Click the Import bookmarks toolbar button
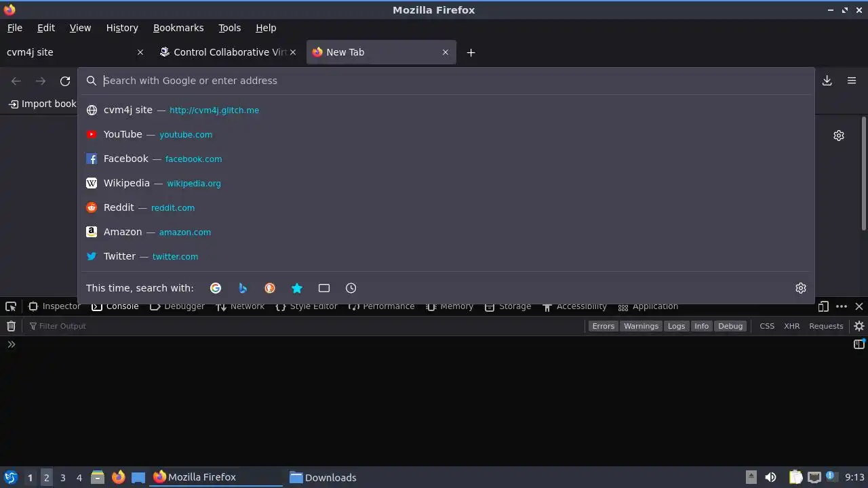The height and width of the screenshot is (488, 868). [x=43, y=104]
